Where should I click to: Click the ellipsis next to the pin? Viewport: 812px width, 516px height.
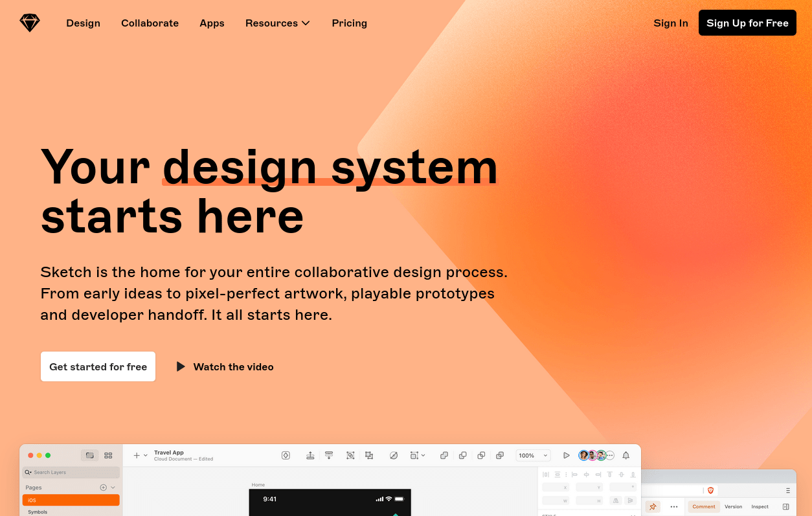click(x=674, y=507)
